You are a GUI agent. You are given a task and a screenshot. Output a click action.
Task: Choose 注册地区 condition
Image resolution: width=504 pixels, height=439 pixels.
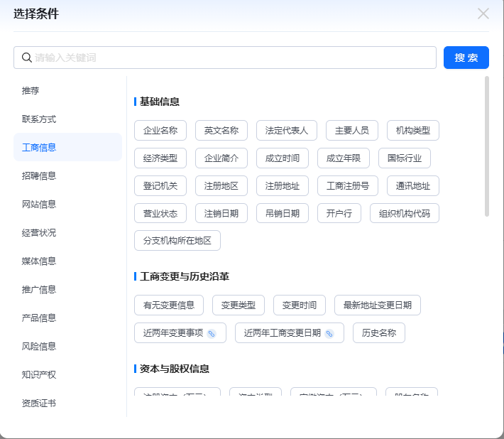(221, 185)
